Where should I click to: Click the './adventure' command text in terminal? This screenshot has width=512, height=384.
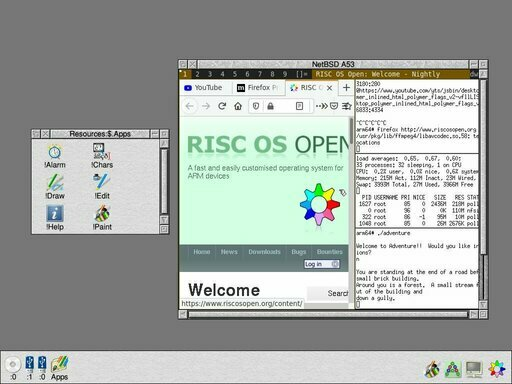[x=394, y=233]
